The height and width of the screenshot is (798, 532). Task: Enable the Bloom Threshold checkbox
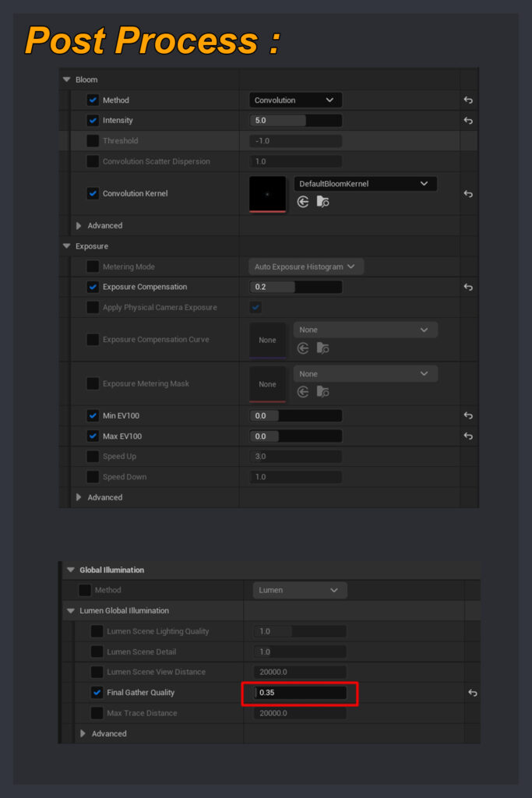tap(93, 141)
